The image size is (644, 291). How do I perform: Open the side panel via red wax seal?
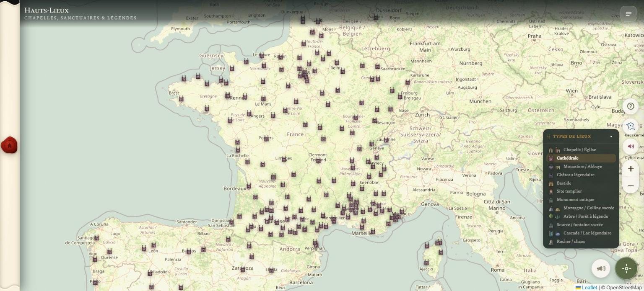point(9,145)
